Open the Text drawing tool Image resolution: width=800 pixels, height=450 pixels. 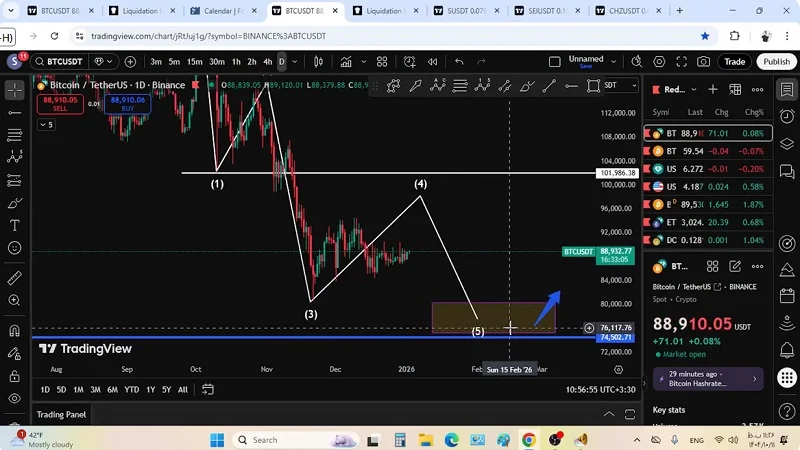click(14, 226)
